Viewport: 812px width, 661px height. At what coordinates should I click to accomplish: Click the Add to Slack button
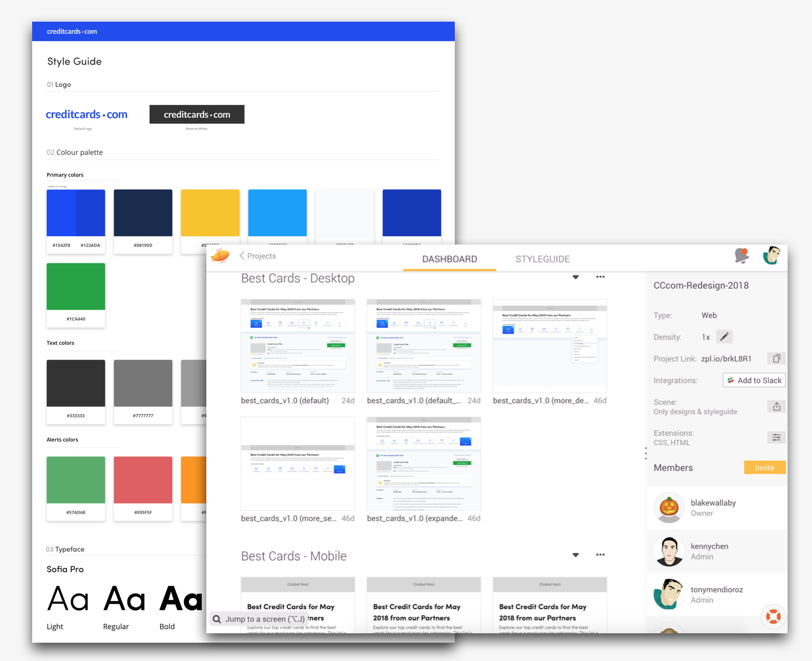pos(754,380)
